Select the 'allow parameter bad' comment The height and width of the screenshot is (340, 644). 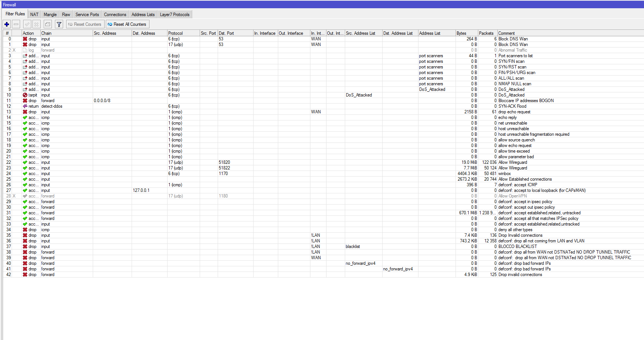click(x=516, y=157)
